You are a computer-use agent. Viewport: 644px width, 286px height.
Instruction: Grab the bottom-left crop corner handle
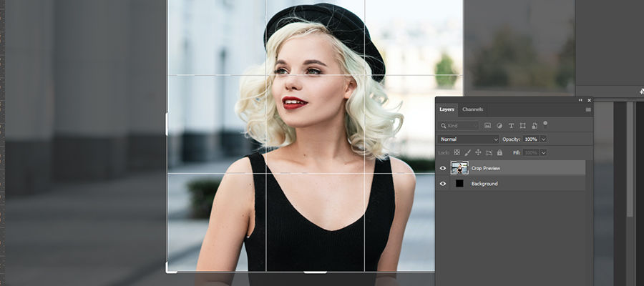(x=168, y=270)
